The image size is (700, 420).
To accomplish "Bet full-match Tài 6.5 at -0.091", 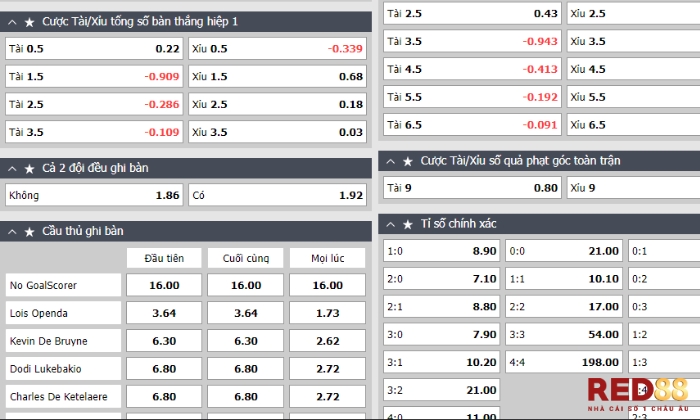I will point(472,125).
